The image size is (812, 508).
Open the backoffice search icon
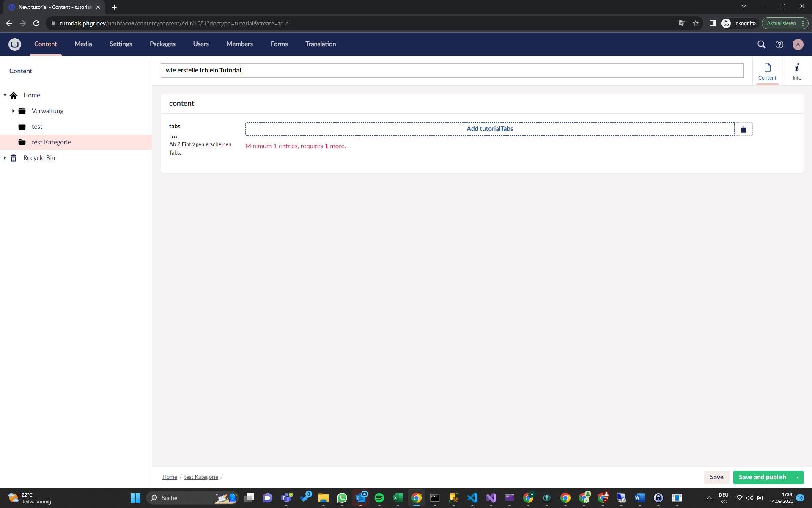click(x=761, y=44)
